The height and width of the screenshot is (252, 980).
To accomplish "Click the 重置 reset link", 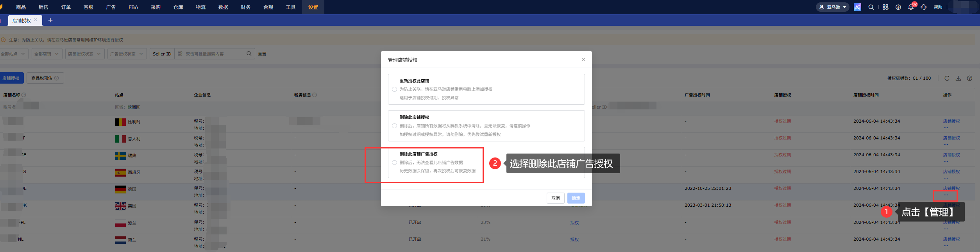I will [262, 54].
